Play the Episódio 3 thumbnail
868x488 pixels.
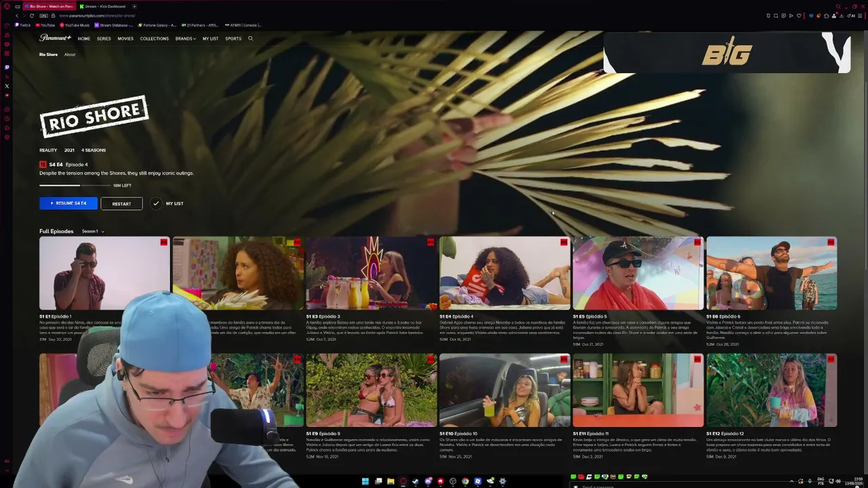[372, 273]
